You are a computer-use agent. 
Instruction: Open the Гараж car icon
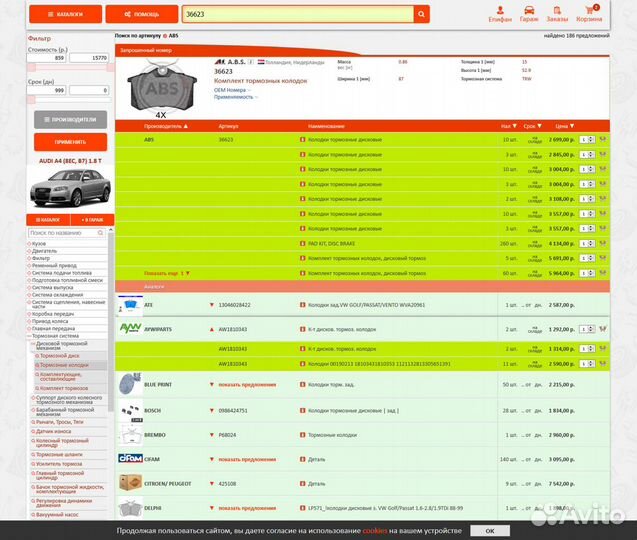[529, 14]
